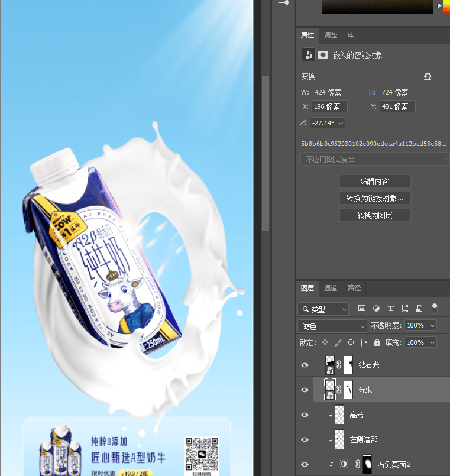The width and height of the screenshot is (450, 476).
Task: Filter layers by pixel layer icon
Action: 362,309
